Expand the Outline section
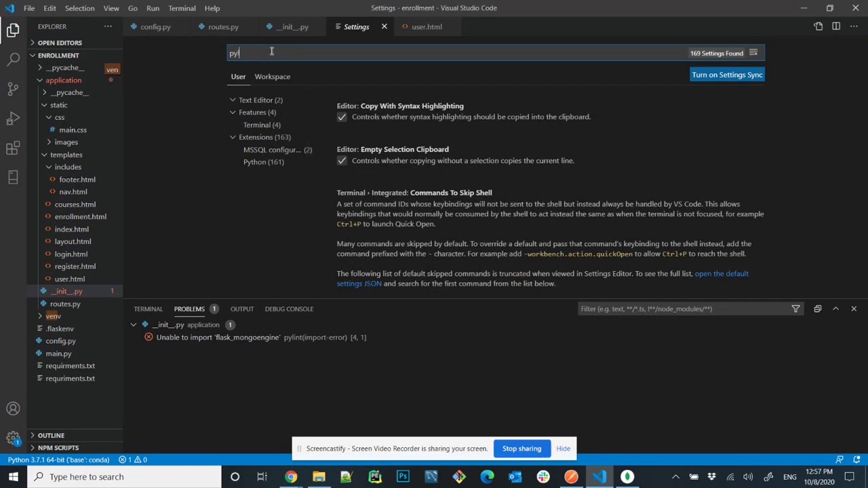This screenshot has width=868, height=488. [x=51, y=435]
